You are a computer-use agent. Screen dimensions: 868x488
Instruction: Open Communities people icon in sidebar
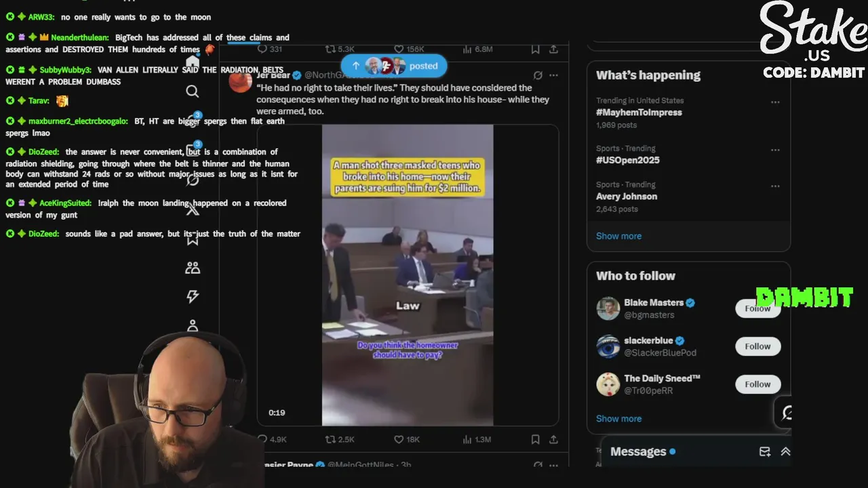pos(193,268)
